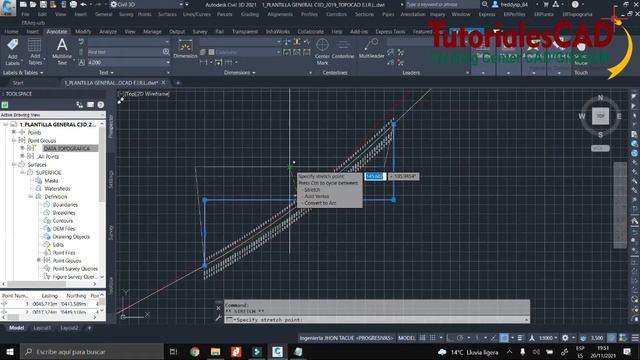Image resolution: width=640 pixels, height=360 pixels.
Task: Select Breaklines in surface definition
Action: pos(64,213)
